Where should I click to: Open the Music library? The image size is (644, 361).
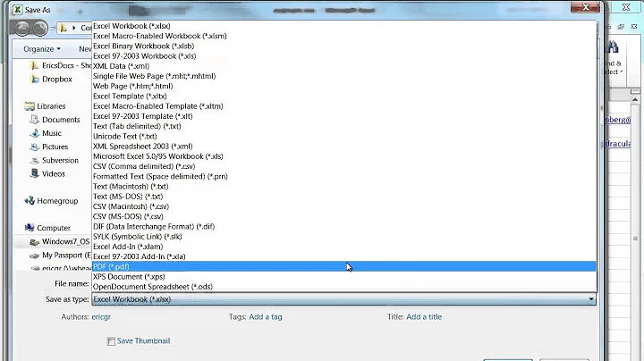46,133
